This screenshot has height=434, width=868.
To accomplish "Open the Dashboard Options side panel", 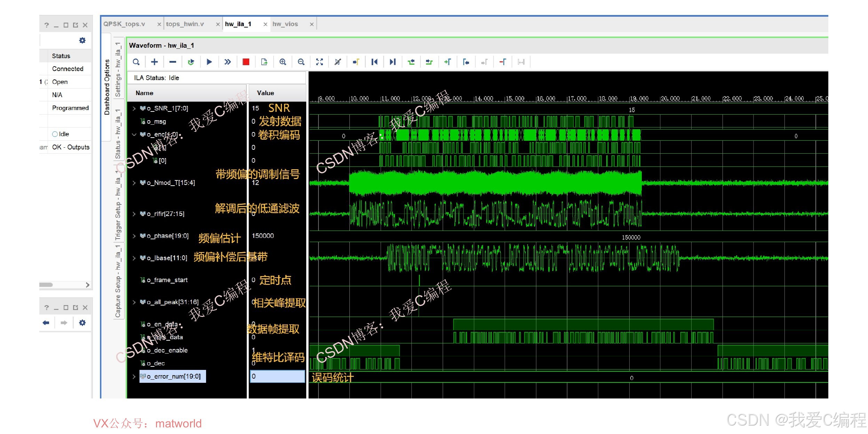I will 107,87.
